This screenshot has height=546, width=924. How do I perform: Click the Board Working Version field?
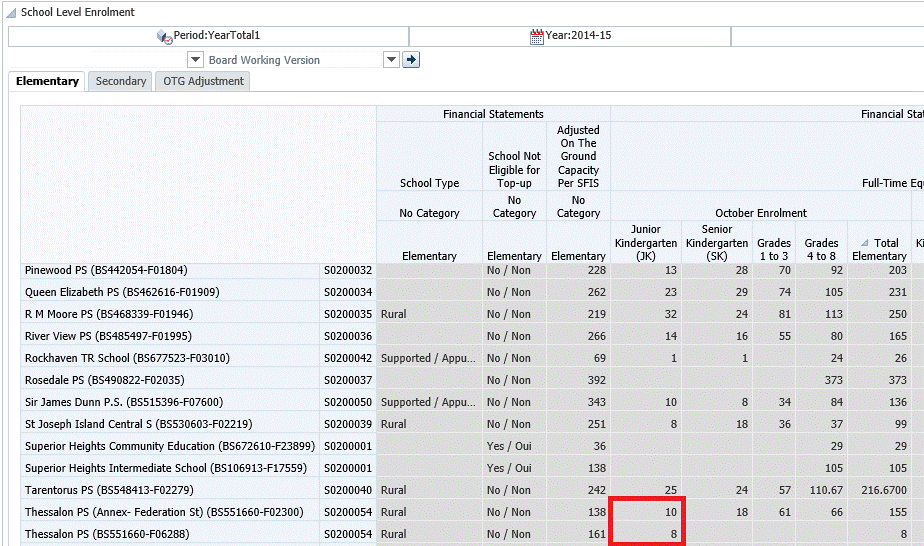click(x=293, y=60)
